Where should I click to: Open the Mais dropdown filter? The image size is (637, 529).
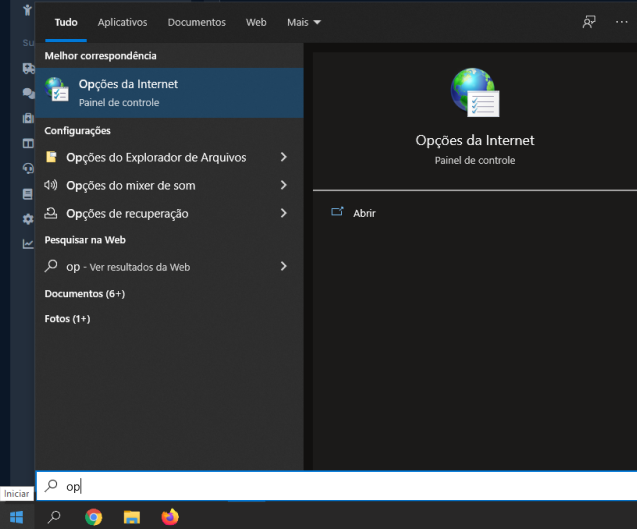click(x=304, y=22)
